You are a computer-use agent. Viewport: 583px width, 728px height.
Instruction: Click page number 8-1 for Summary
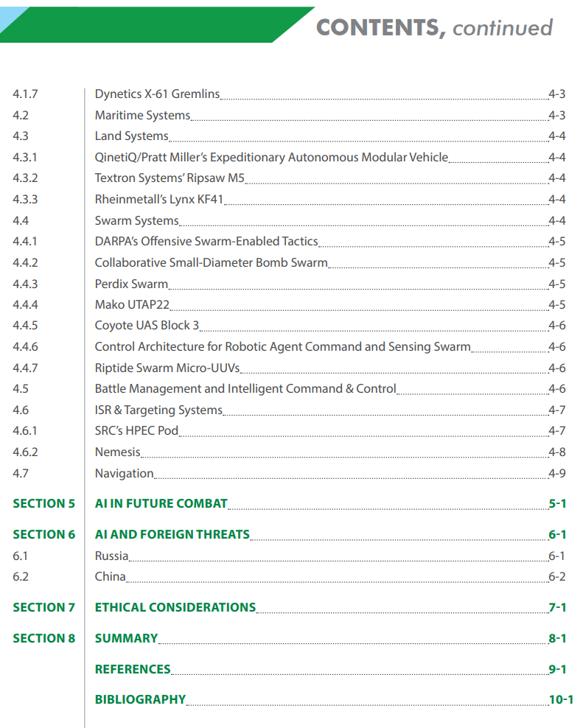pos(557,639)
